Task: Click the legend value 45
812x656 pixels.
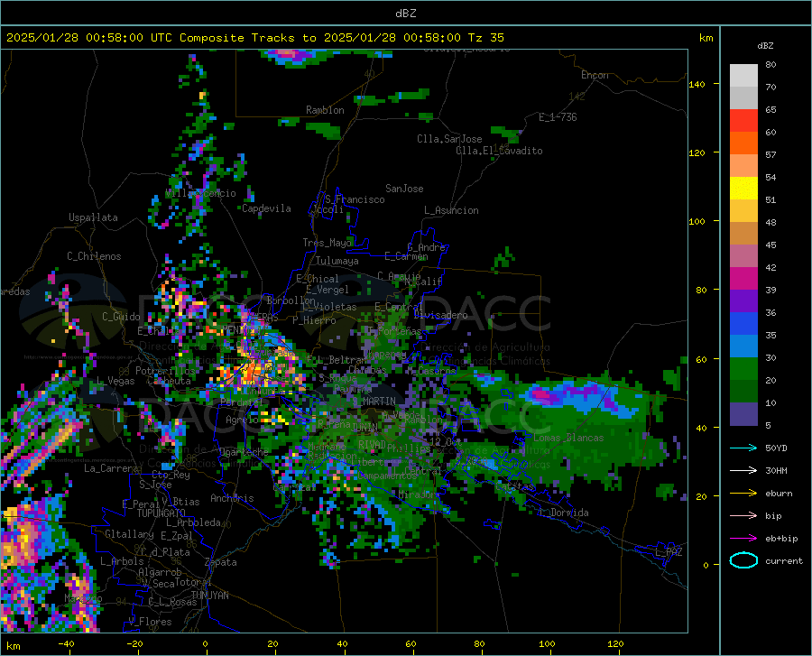Action: (770, 245)
